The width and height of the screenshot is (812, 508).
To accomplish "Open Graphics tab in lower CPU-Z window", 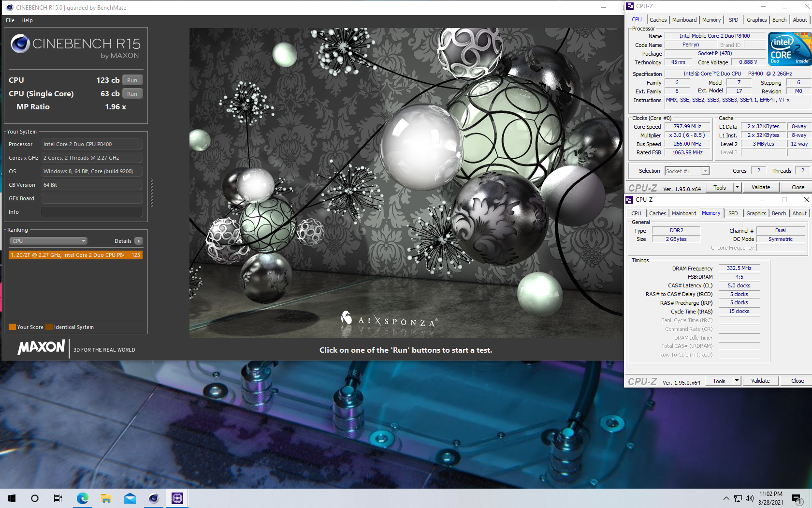I will 756,213.
